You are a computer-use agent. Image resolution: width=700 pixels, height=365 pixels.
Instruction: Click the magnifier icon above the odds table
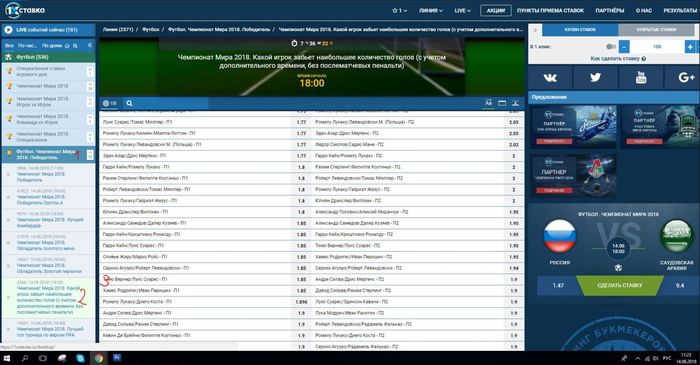point(129,103)
